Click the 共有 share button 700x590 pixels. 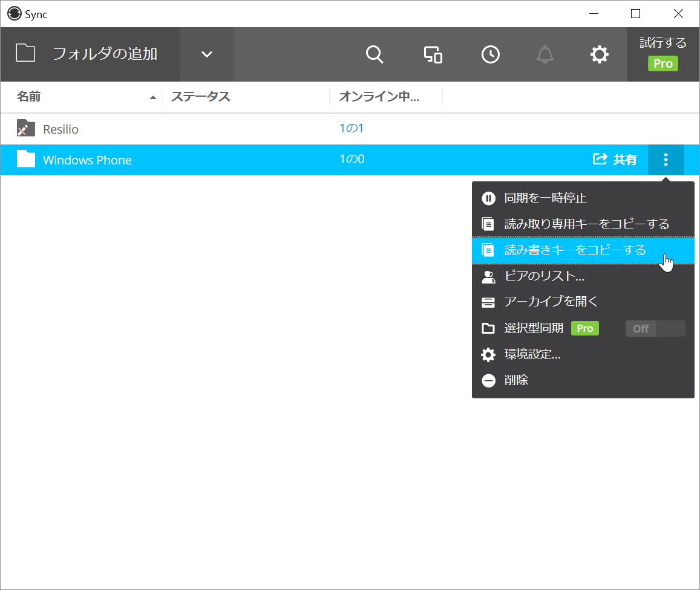point(614,159)
